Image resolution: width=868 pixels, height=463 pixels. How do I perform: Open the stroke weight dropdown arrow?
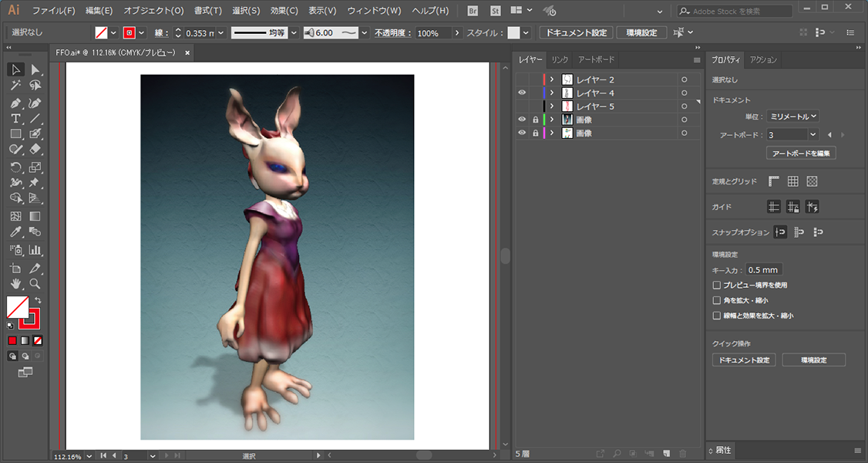coord(221,32)
